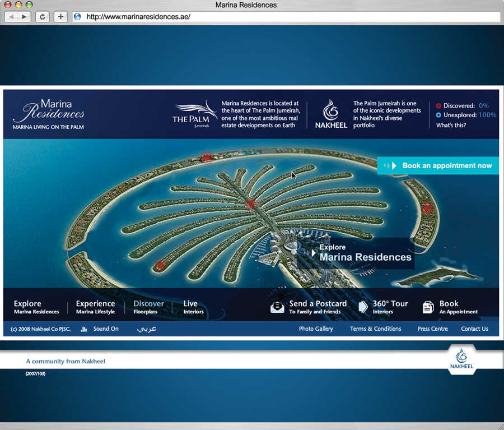The image size is (504, 430).
Task: Click red hotspot on top crescent
Action: pyautogui.click(x=207, y=158)
